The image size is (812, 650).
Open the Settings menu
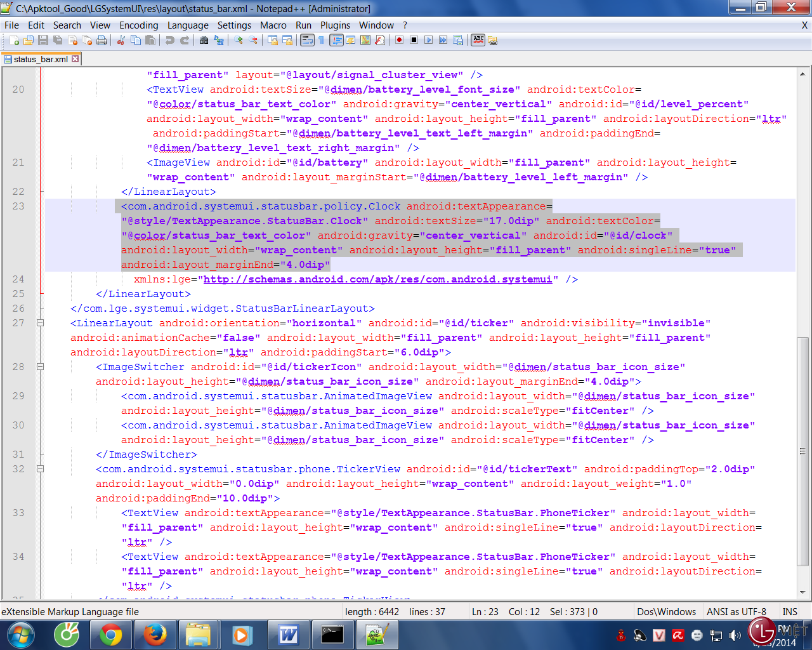pos(234,25)
